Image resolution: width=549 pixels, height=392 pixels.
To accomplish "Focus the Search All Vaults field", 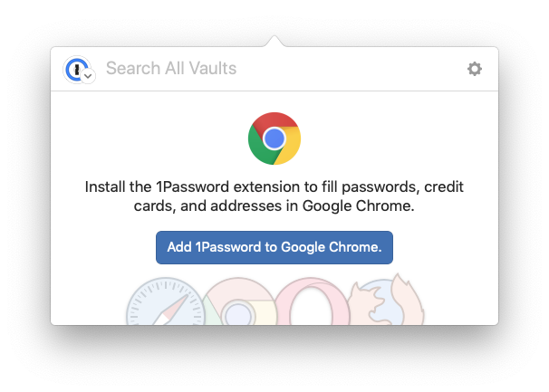I will (x=280, y=68).
